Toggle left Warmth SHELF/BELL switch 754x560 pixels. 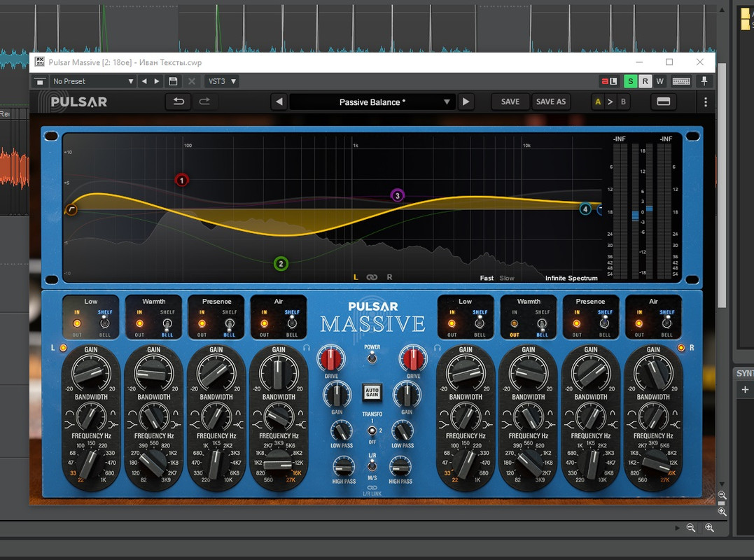(167, 323)
